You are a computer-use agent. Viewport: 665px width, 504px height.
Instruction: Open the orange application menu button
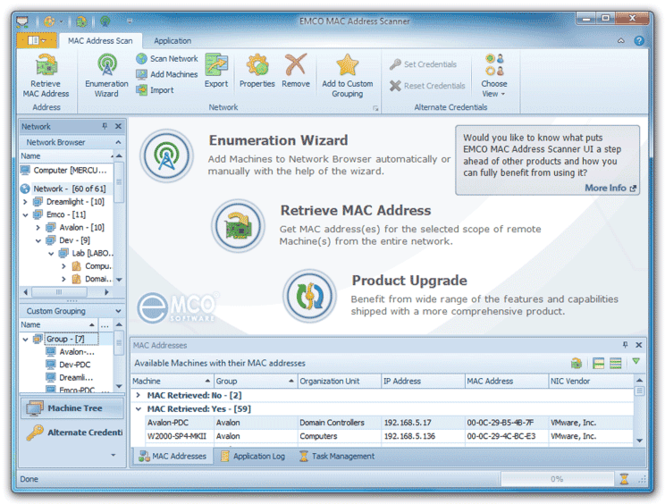point(37,41)
